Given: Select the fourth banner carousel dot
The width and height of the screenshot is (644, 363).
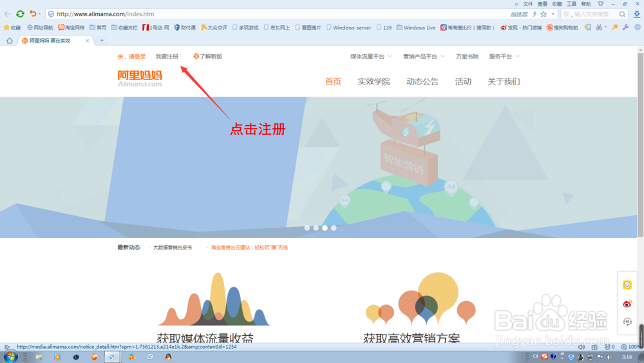Looking at the screenshot, I should click(334, 228).
